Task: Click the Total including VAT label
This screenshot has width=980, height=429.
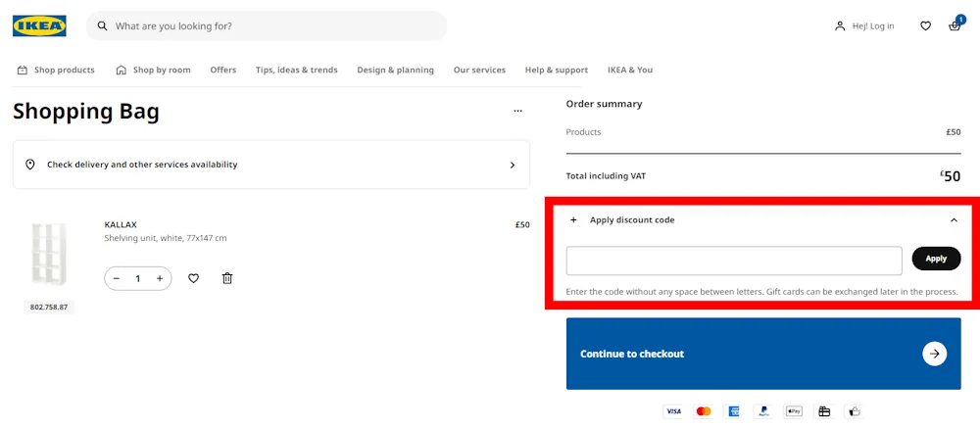Action: pos(606,176)
